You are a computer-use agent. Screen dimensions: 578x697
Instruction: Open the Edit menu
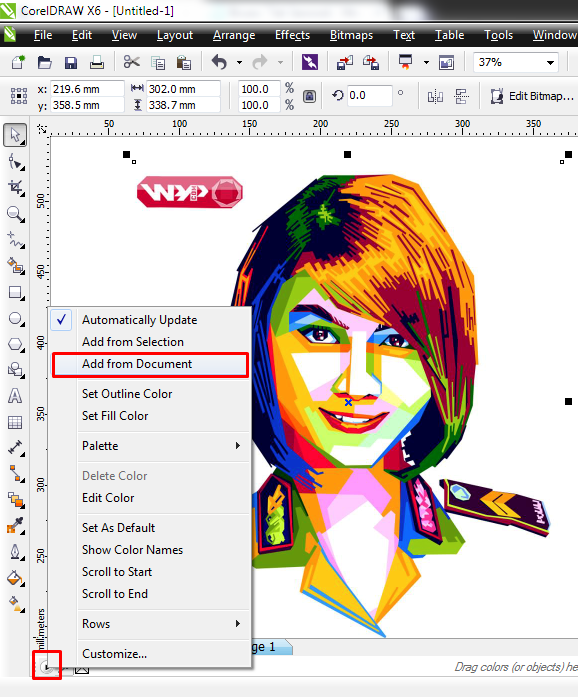coord(82,35)
